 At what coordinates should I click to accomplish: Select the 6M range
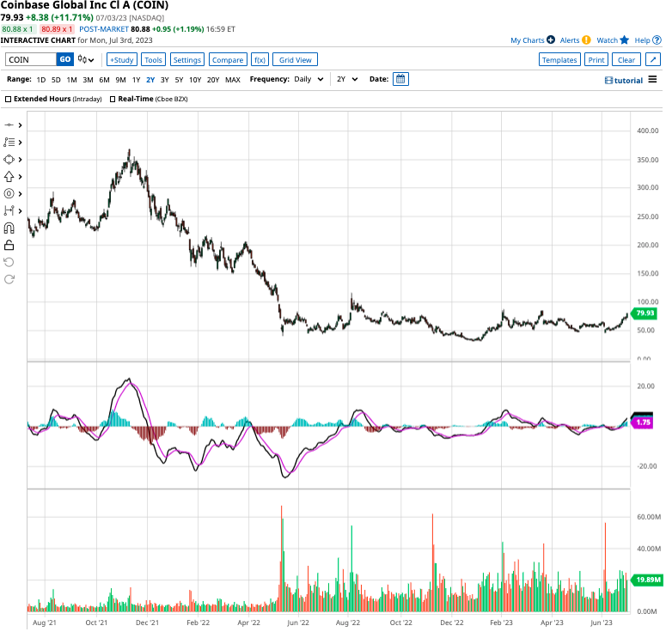click(104, 80)
